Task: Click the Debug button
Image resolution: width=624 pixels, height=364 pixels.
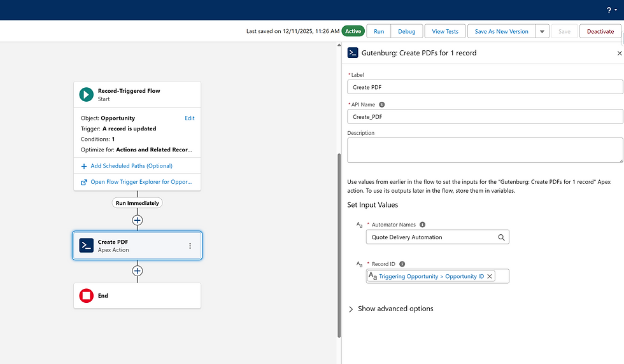Action: pos(406,31)
